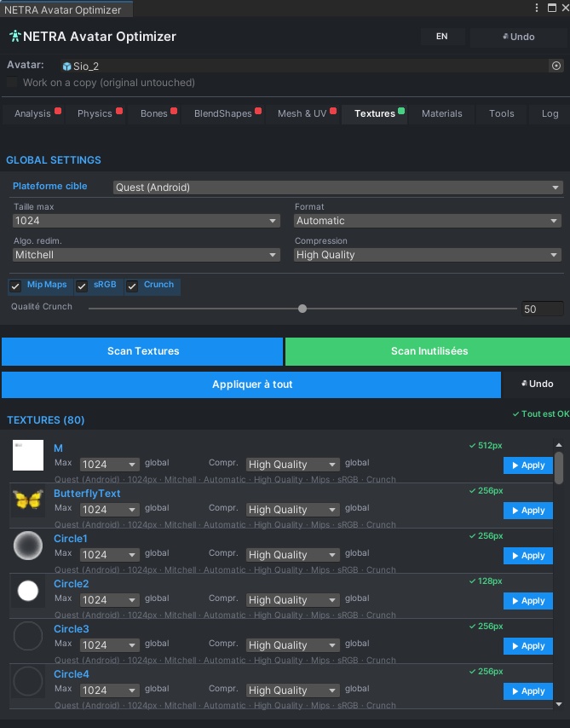Open Max size dropdown for Circle3
570x728 pixels.
(x=110, y=645)
